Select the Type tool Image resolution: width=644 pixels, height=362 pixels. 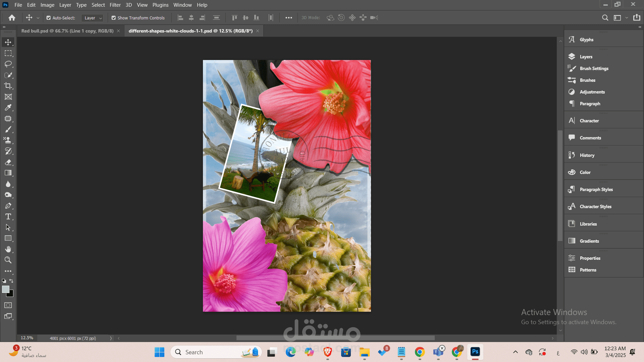(x=8, y=217)
